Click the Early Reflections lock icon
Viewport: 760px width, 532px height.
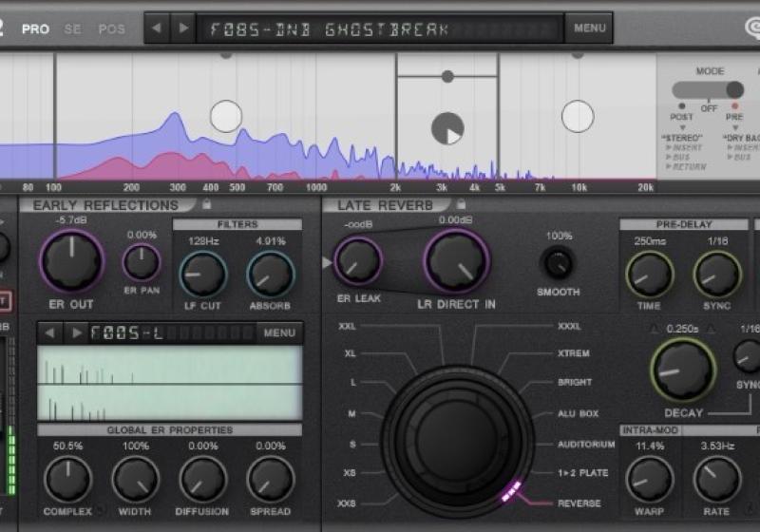coord(206,203)
